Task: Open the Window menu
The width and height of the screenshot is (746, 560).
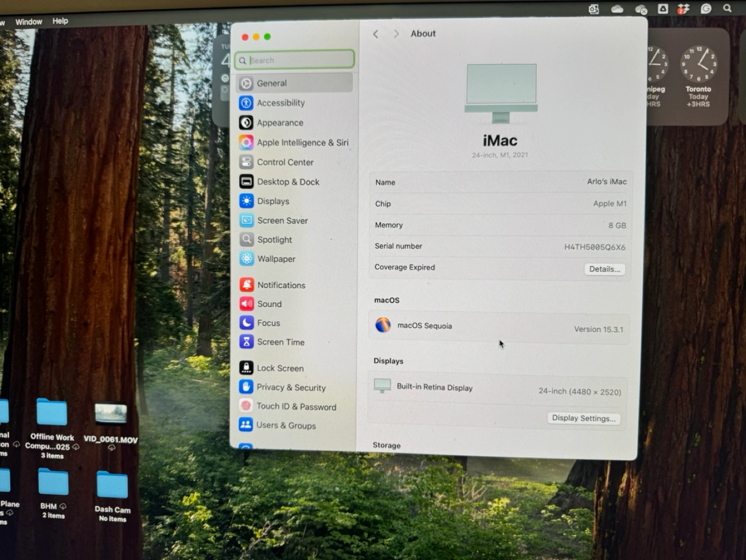Action: 28,22
